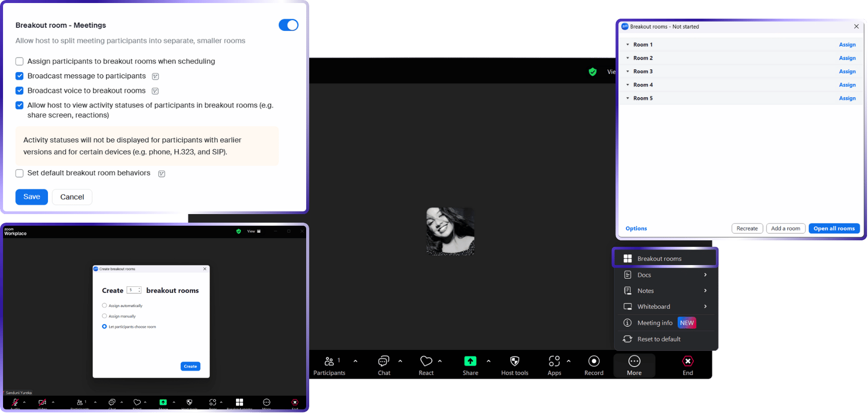Click the Add a room button
Screen dimensions: 868x413
coord(786,228)
